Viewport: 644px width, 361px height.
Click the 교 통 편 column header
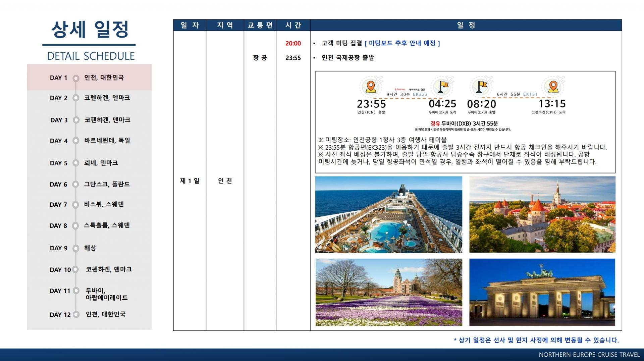click(260, 25)
